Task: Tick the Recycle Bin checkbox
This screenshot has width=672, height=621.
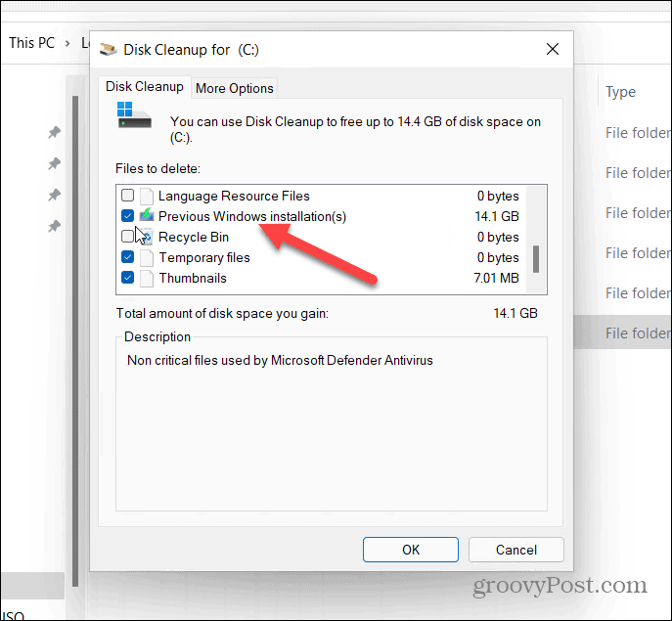Action: [127, 237]
